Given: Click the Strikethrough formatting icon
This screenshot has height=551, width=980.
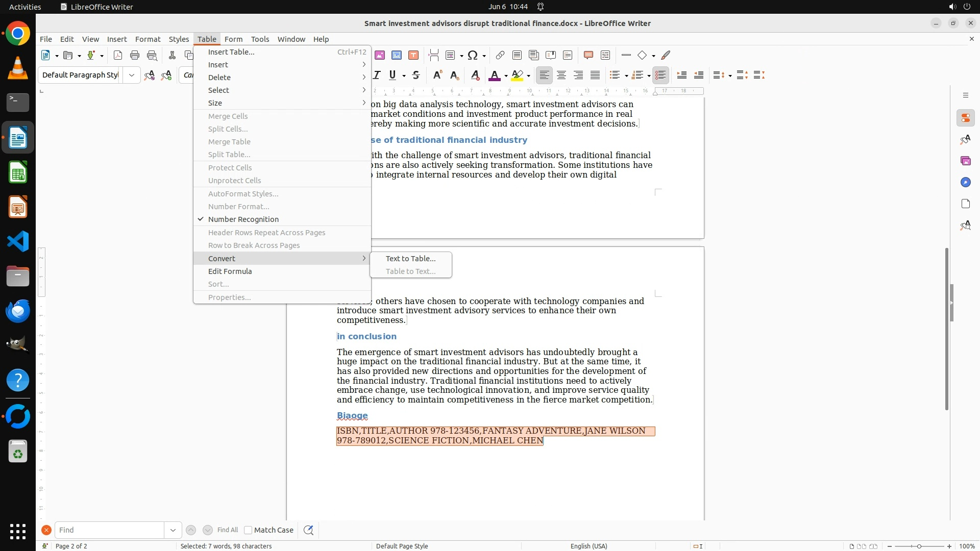Looking at the screenshot, I should click(x=416, y=76).
